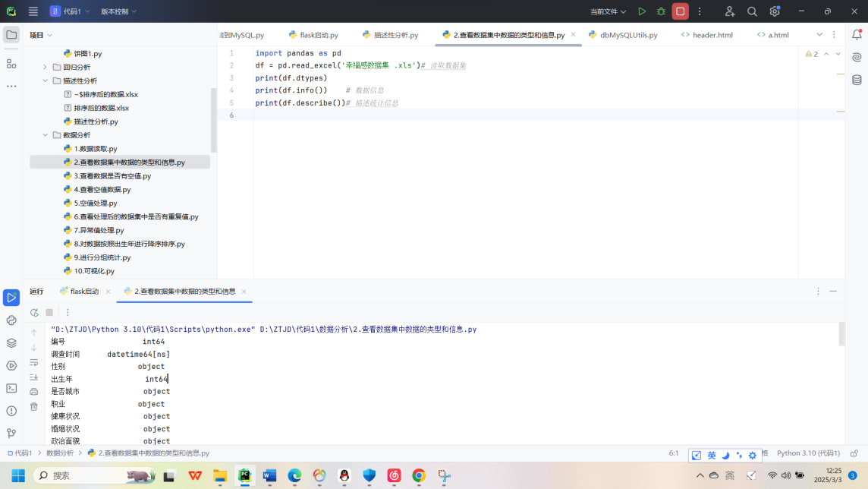The width and height of the screenshot is (868, 489).
Task: Hide the Run tool window
Action: [833, 292]
